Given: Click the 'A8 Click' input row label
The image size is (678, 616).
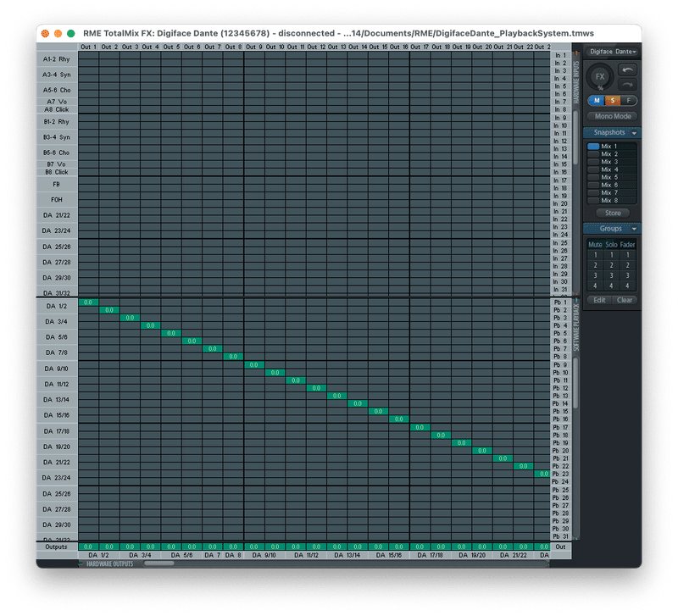Looking at the screenshot, I should pyautogui.click(x=57, y=109).
